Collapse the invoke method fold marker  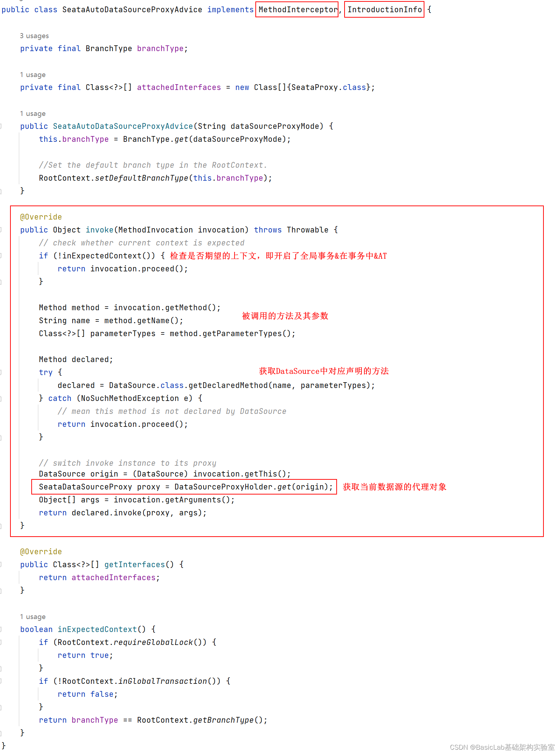(x=1, y=230)
